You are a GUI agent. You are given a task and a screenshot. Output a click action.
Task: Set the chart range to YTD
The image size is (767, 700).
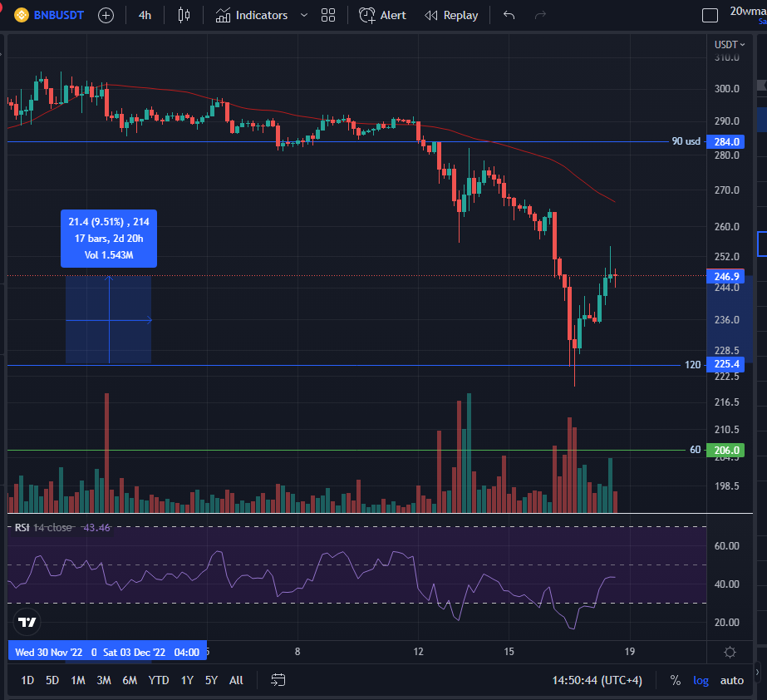(x=159, y=680)
